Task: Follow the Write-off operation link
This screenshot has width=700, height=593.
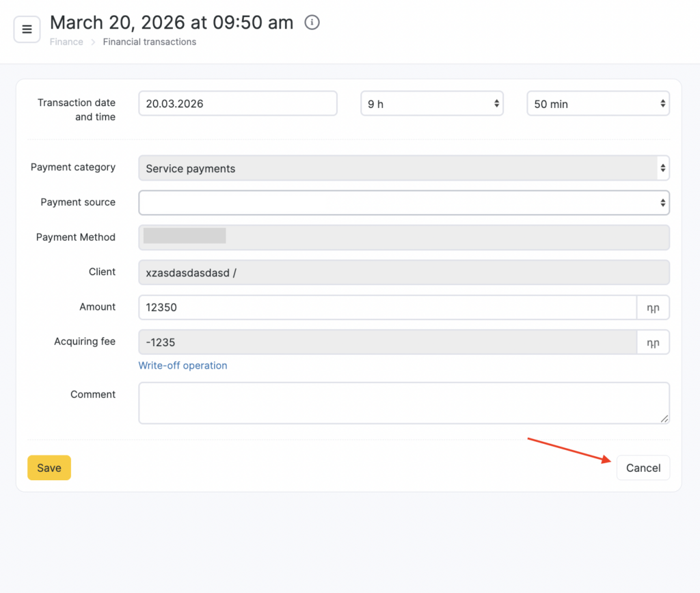Action: tap(183, 366)
